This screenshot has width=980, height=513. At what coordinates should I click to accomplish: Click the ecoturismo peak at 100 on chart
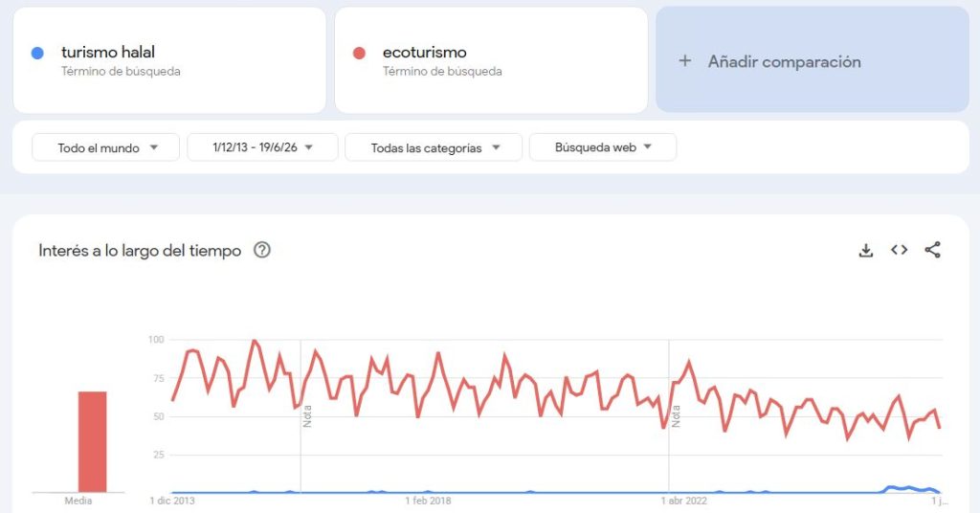(x=253, y=341)
